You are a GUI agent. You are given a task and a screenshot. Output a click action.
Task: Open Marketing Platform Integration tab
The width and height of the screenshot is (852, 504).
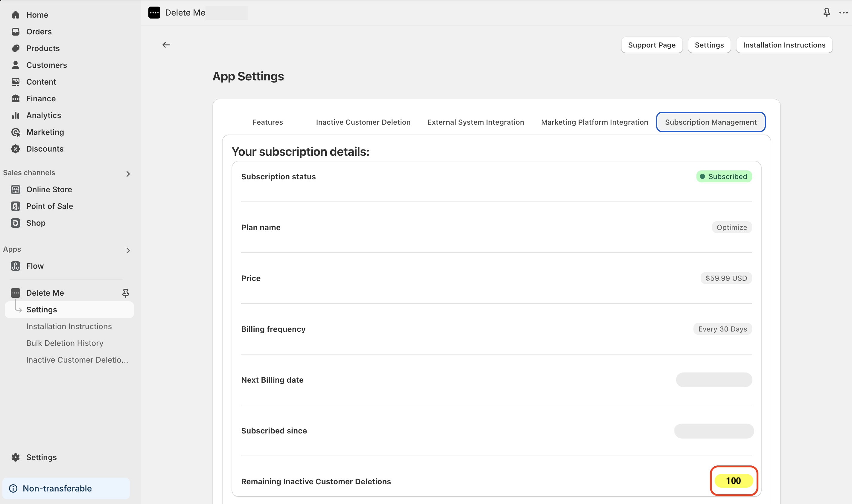pos(594,122)
